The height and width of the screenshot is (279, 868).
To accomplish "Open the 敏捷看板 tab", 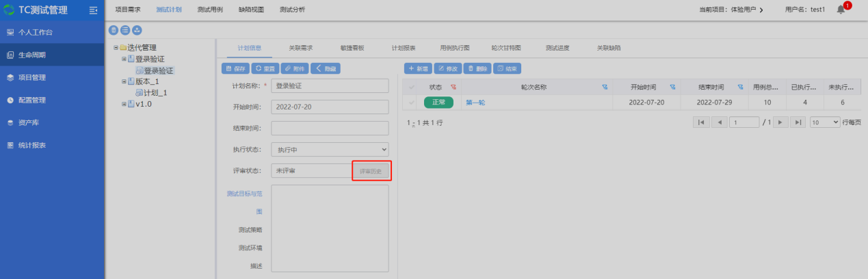I will [x=352, y=48].
